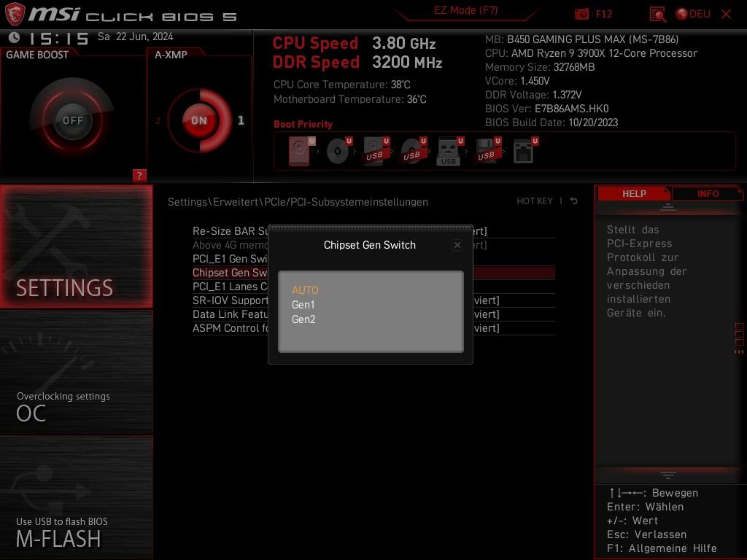The image size is (747, 560).
Task: Click the bottom handle of the help panel
Action: point(668,475)
